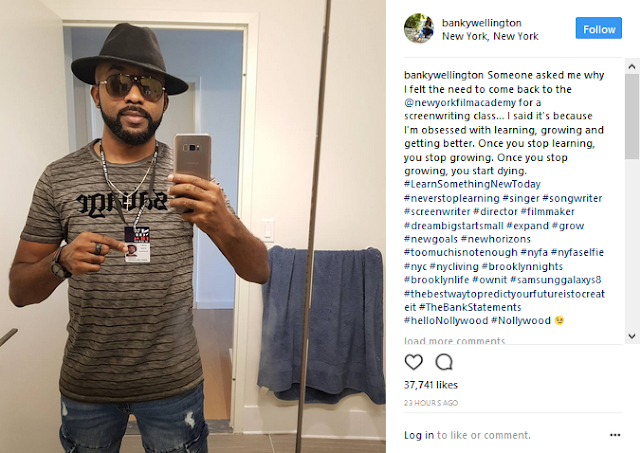The height and width of the screenshot is (453, 640).
Task: Open the 37,741 likes count
Action: point(431,385)
